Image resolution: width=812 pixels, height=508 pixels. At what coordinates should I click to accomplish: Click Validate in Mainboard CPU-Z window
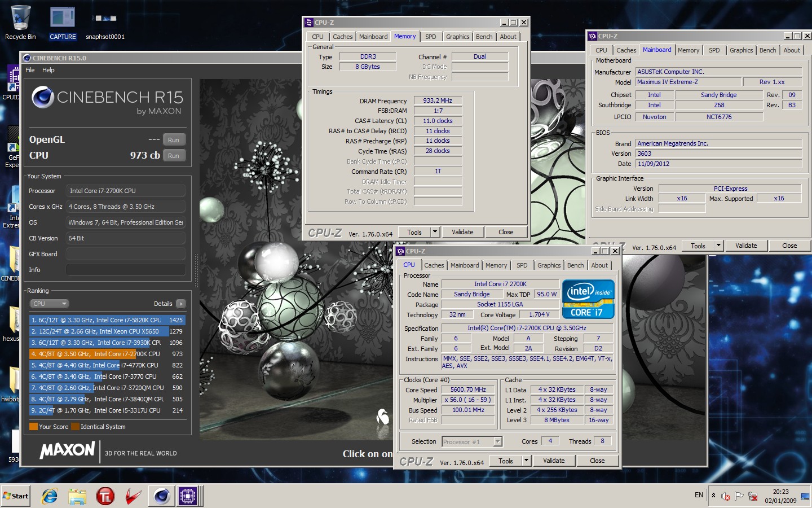pyautogui.click(x=746, y=246)
